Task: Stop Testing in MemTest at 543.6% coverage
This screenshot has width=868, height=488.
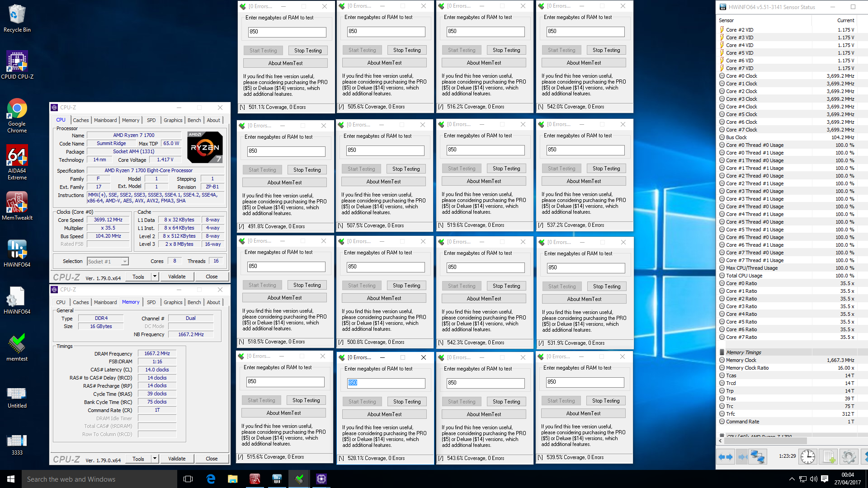Action: [506, 402]
